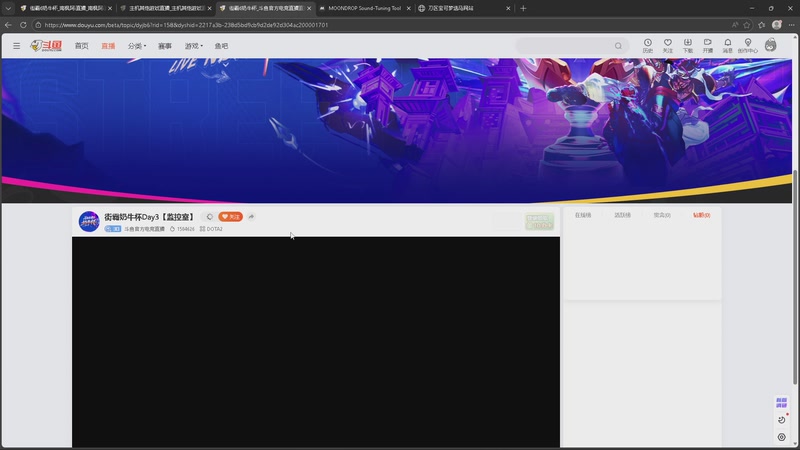The image size is (800, 450).
Task: Go to the 直播 live section
Action: (x=108, y=46)
